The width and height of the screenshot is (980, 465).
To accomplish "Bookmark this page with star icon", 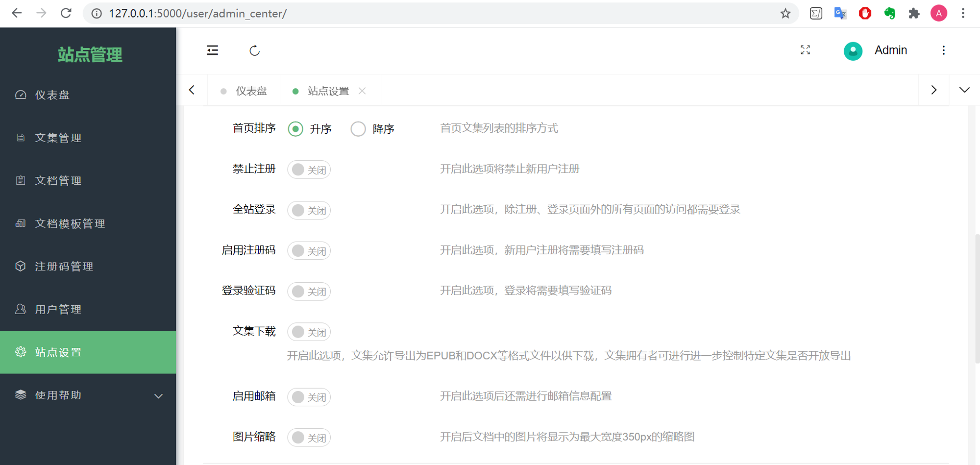I will (x=785, y=13).
